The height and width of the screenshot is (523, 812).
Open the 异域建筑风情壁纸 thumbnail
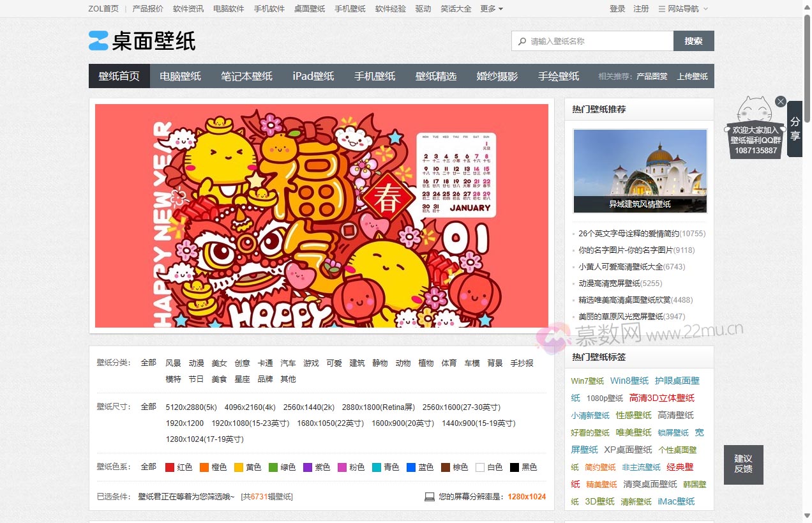click(x=640, y=170)
